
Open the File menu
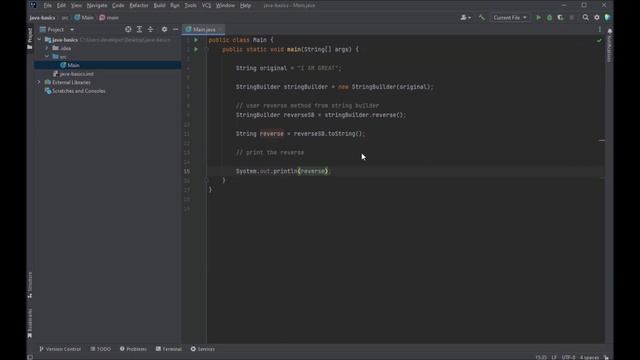[48, 5]
